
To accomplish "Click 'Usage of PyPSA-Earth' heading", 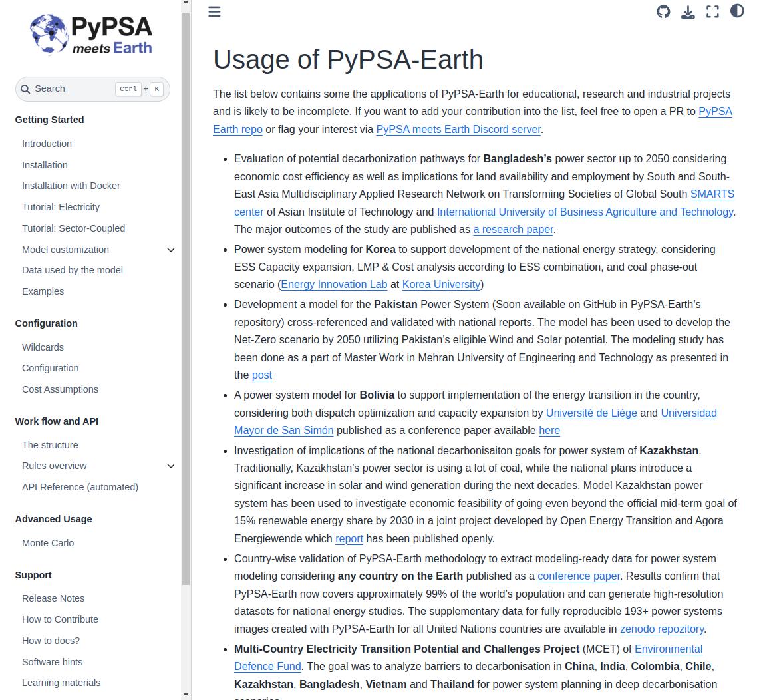I will (x=348, y=59).
